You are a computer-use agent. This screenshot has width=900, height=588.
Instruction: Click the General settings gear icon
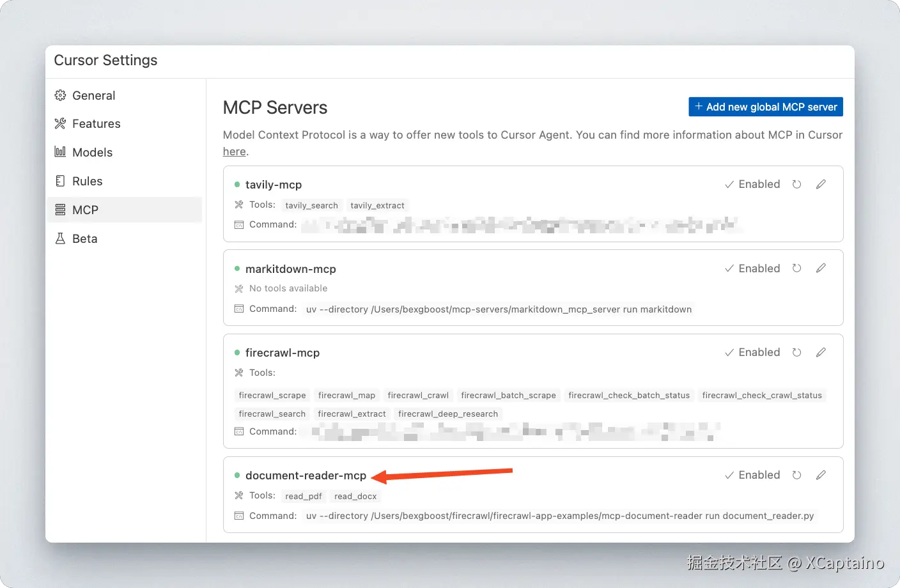pyautogui.click(x=60, y=95)
